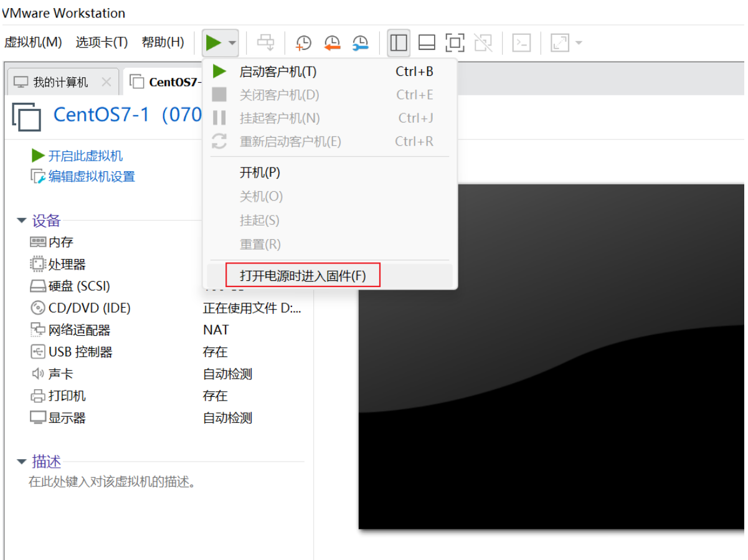Image resolution: width=748 pixels, height=560 pixels.
Task: Click the CentOS7-1 virtual machine title
Action: pyautogui.click(x=128, y=115)
